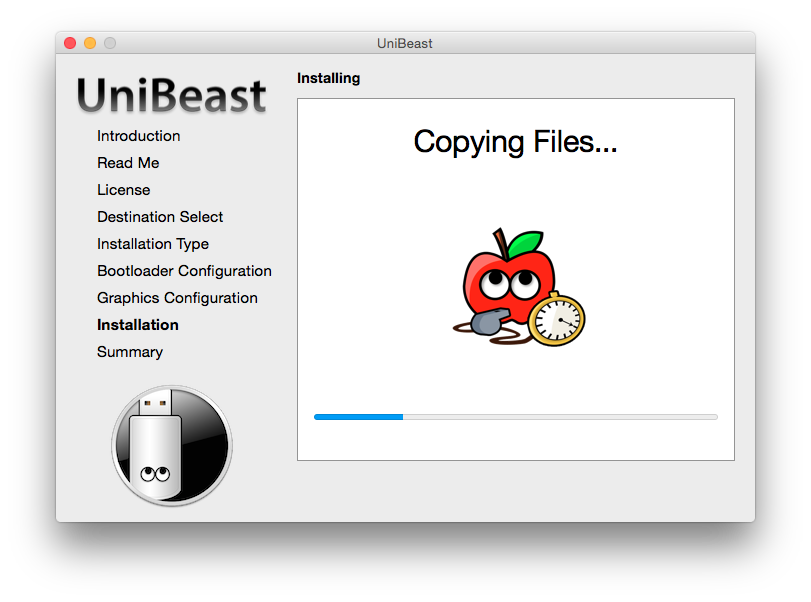The image size is (811, 602).
Task: Select the Graphics Configuration step
Action: (177, 297)
